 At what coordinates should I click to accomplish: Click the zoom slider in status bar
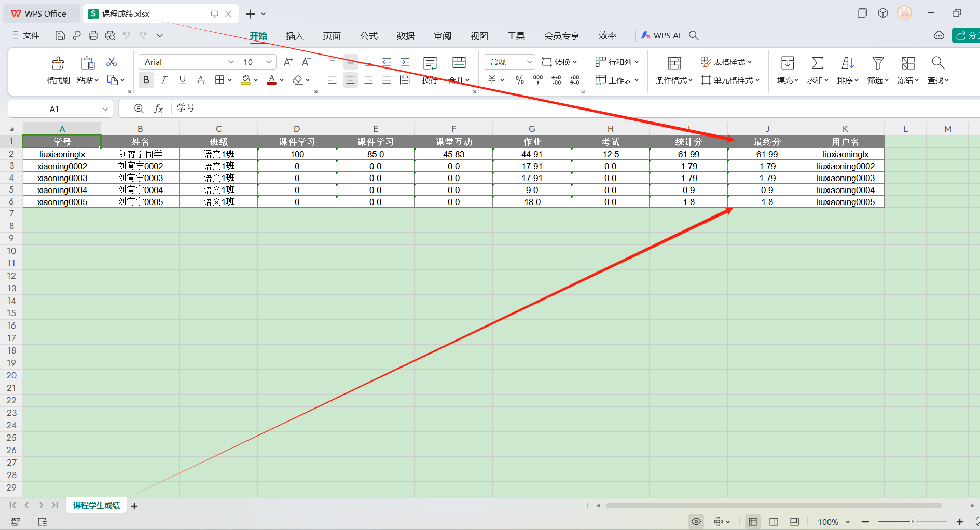[912, 522]
